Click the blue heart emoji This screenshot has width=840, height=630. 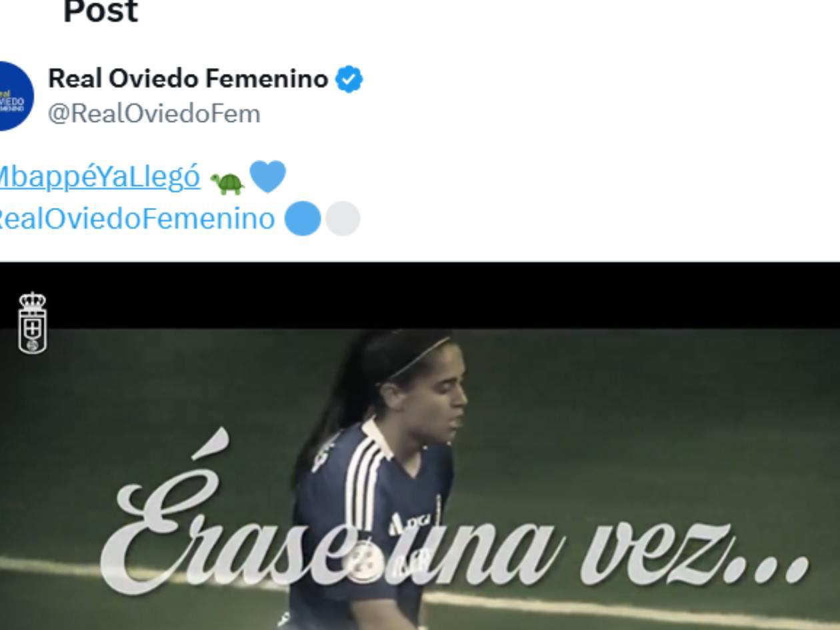coord(267,177)
